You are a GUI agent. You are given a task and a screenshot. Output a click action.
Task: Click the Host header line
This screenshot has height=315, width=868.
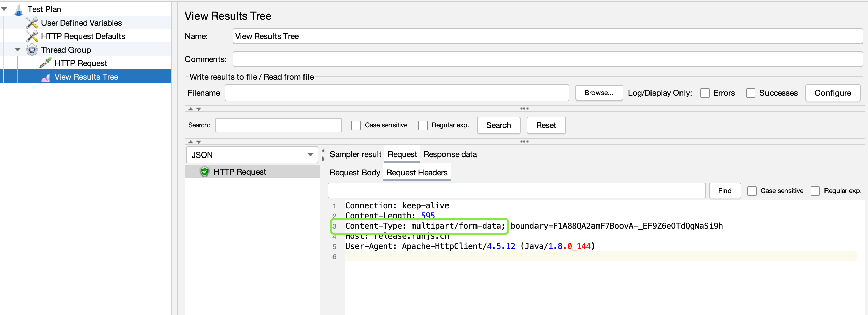coord(397,236)
